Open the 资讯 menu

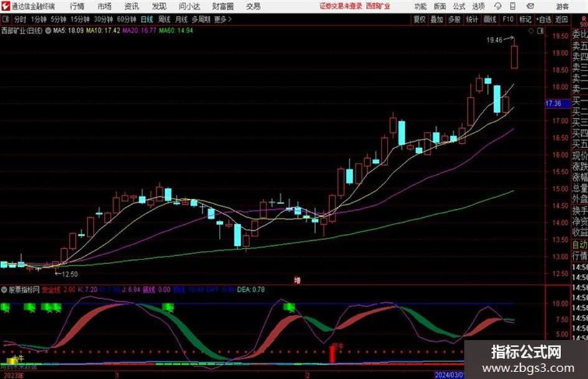(131, 6)
